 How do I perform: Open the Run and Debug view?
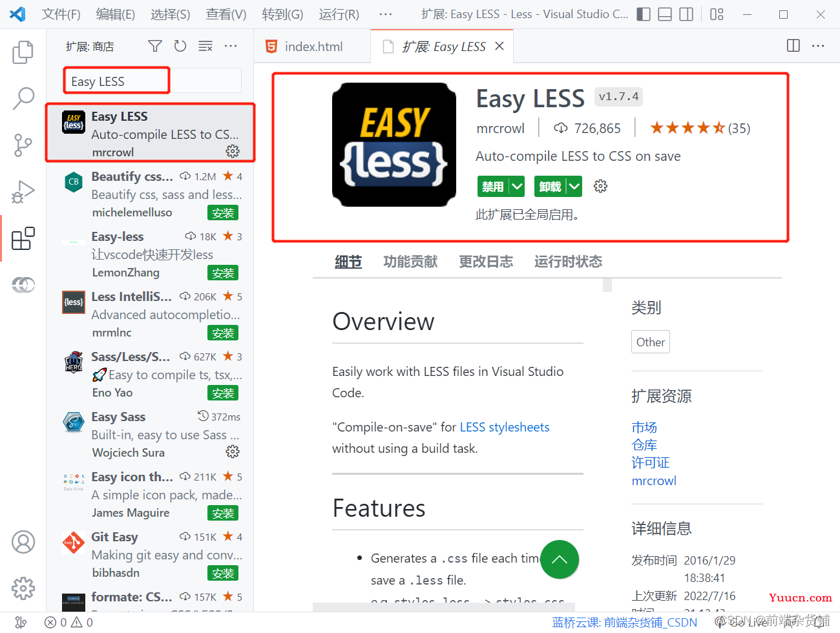[23, 192]
